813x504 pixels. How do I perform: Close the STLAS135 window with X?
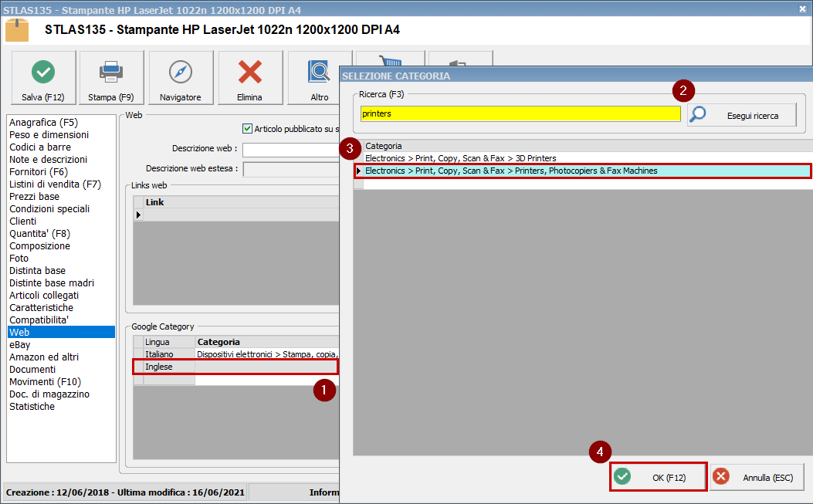click(804, 8)
